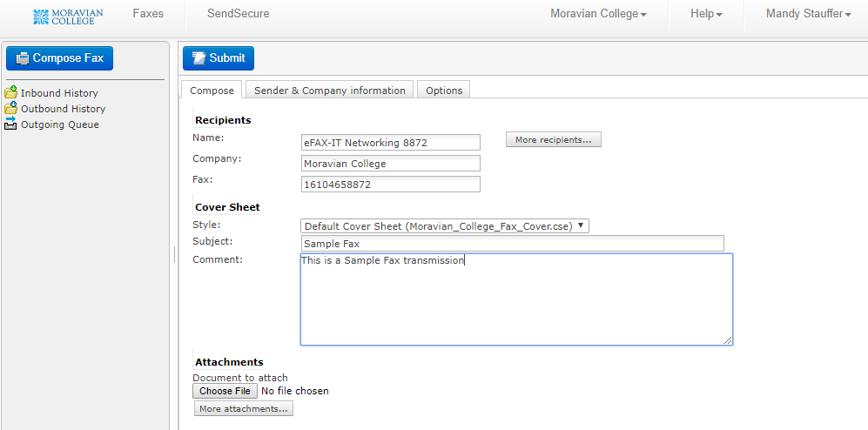Click the Cover Sheet section heading

pos(227,207)
